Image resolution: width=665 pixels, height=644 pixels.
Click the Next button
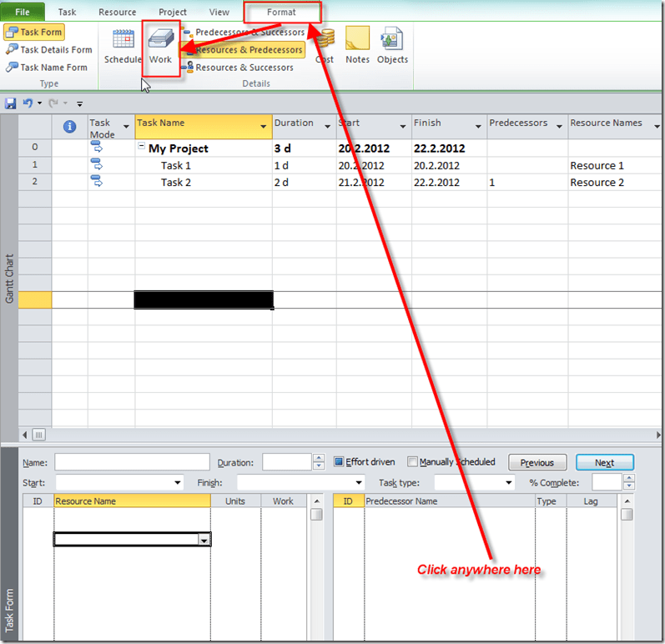pos(604,463)
